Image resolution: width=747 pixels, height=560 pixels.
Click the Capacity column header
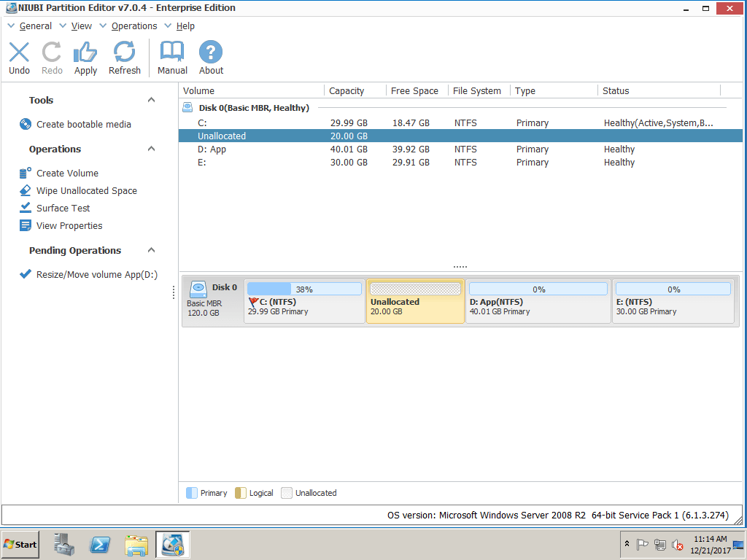tap(355, 90)
